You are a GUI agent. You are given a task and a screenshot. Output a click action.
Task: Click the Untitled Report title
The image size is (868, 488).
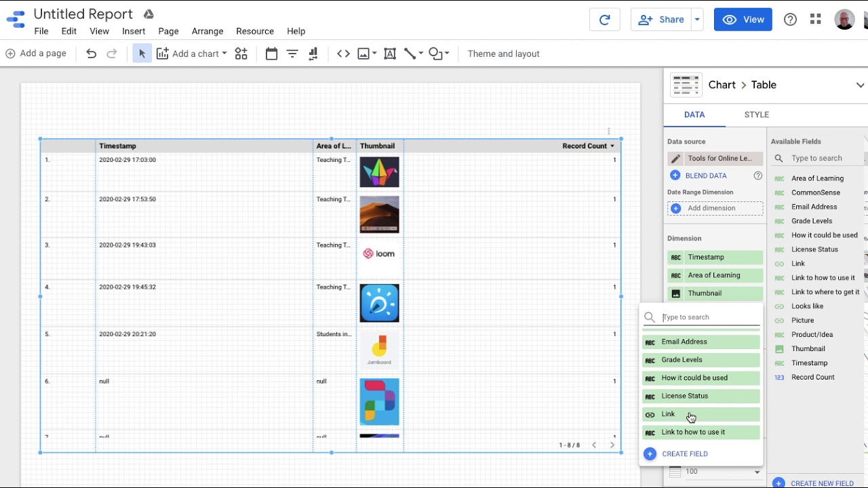click(83, 14)
